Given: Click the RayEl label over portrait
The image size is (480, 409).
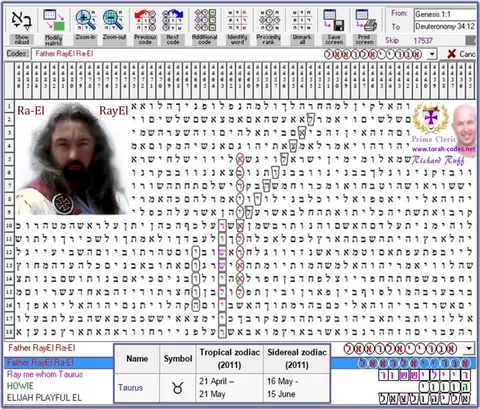Looking at the screenshot, I should click(x=114, y=111).
